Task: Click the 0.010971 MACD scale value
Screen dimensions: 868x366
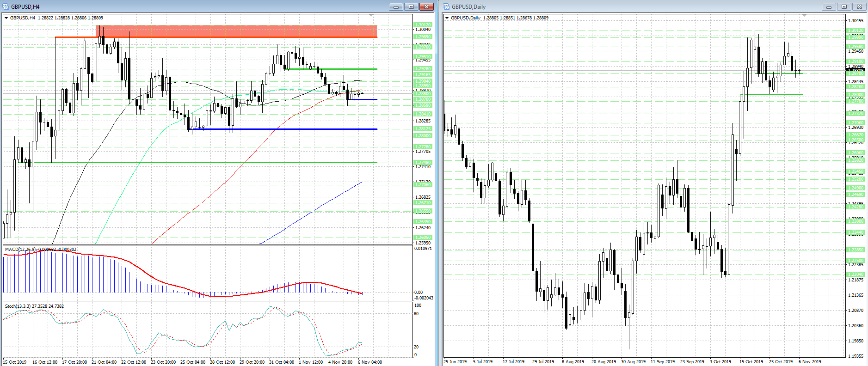Action: point(423,249)
